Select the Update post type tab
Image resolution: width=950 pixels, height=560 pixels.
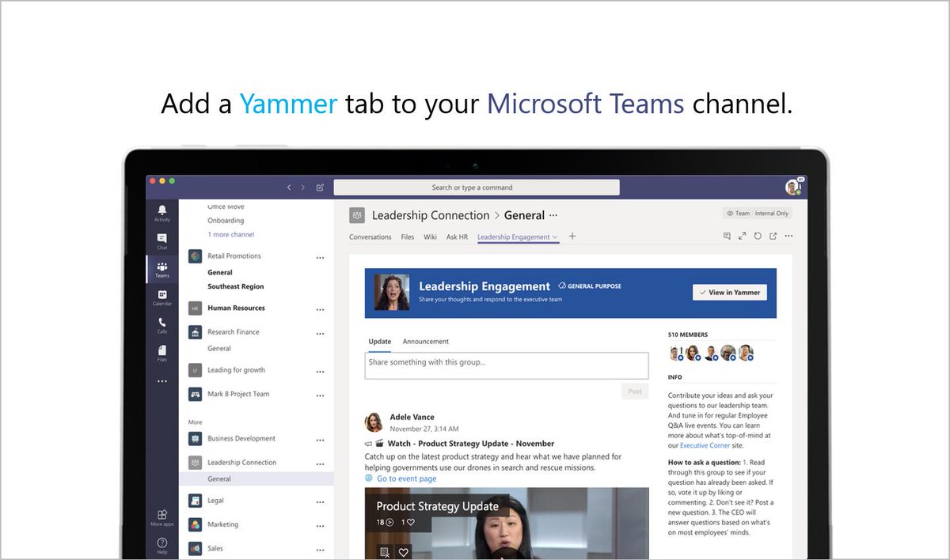click(x=380, y=342)
